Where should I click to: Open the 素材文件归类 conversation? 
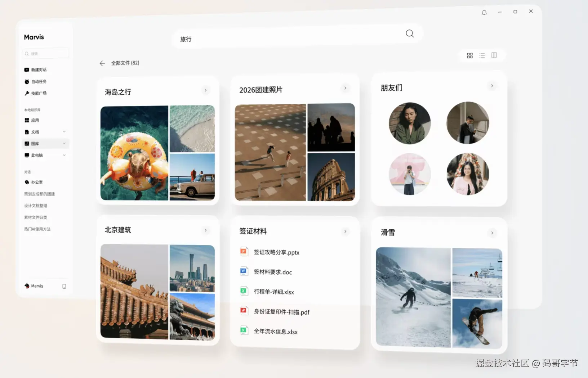pos(36,217)
